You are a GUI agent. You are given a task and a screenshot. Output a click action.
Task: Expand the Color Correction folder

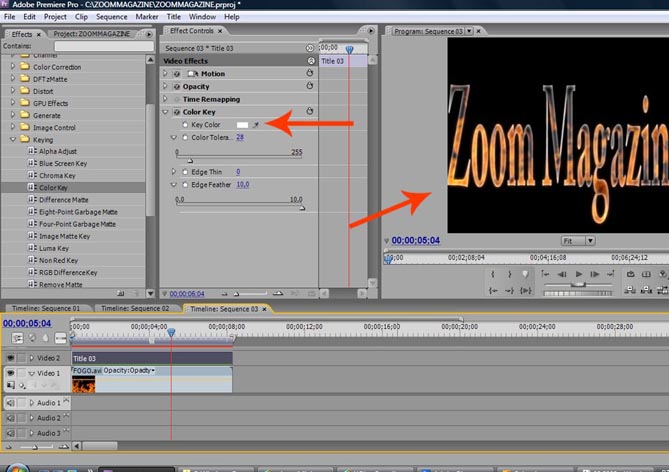coord(13,67)
